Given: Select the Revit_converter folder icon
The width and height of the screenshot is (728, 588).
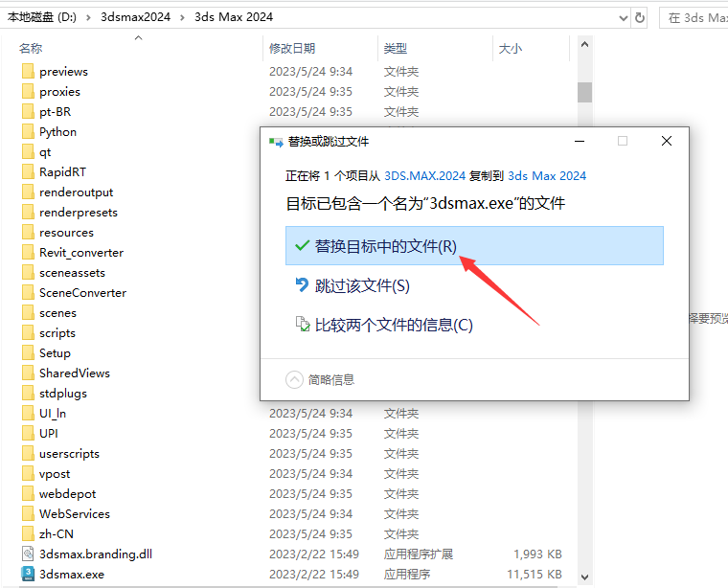Looking at the screenshot, I should click(28, 252).
